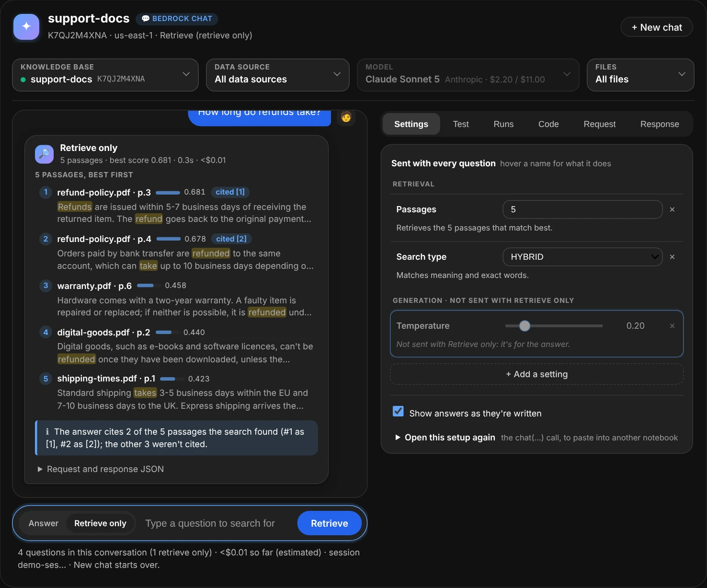Viewport: 707px width, 588px height.
Task: Remove the Passages setting with its × icon
Action: click(x=672, y=209)
